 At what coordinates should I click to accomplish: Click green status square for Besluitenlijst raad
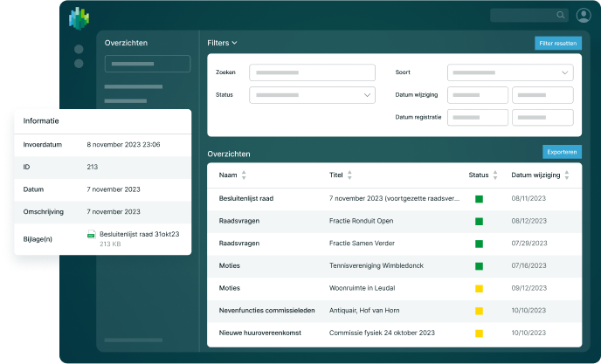[479, 199]
